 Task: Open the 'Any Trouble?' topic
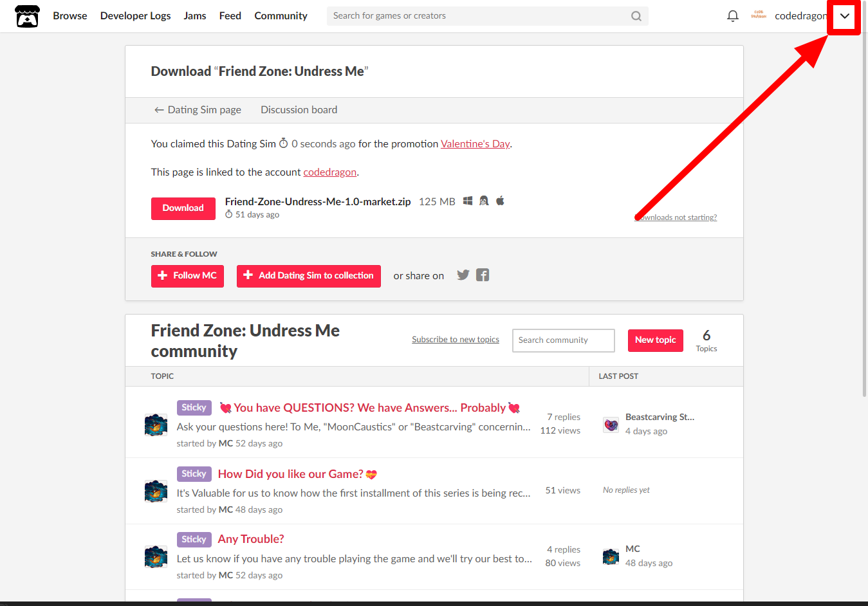pyautogui.click(x=251, y=539)
